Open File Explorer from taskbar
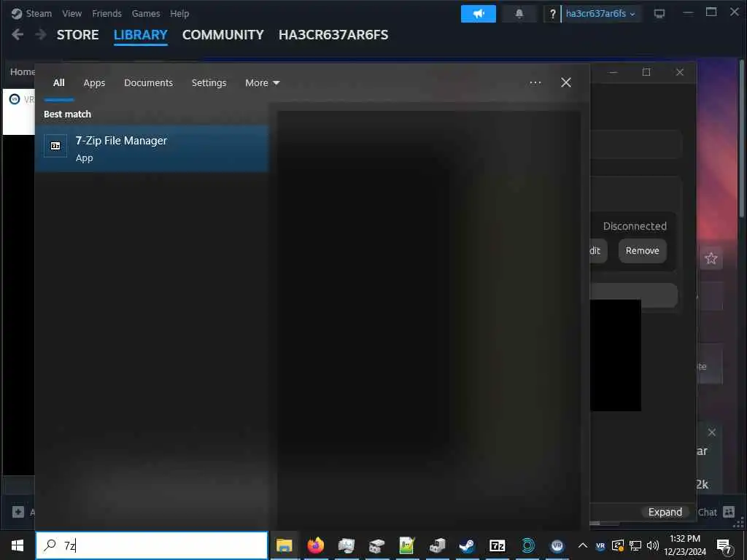The image size is (747, 560). pos(285,545)
